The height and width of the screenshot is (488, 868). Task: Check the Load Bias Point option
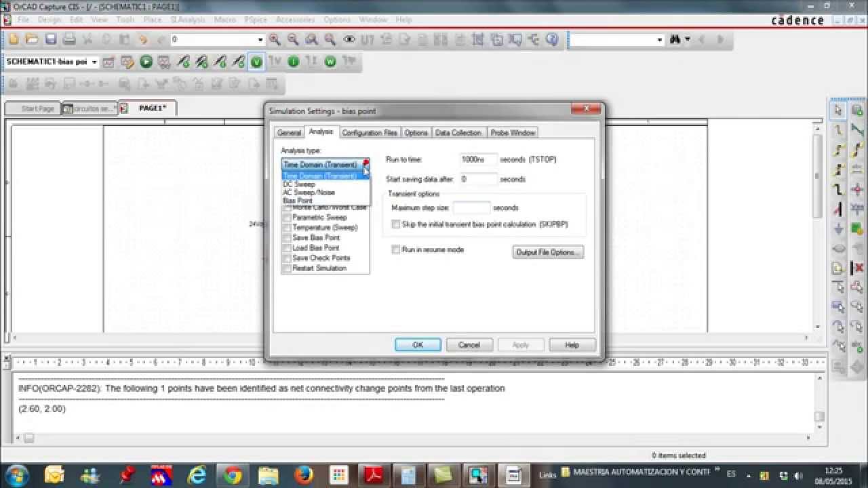287,248
